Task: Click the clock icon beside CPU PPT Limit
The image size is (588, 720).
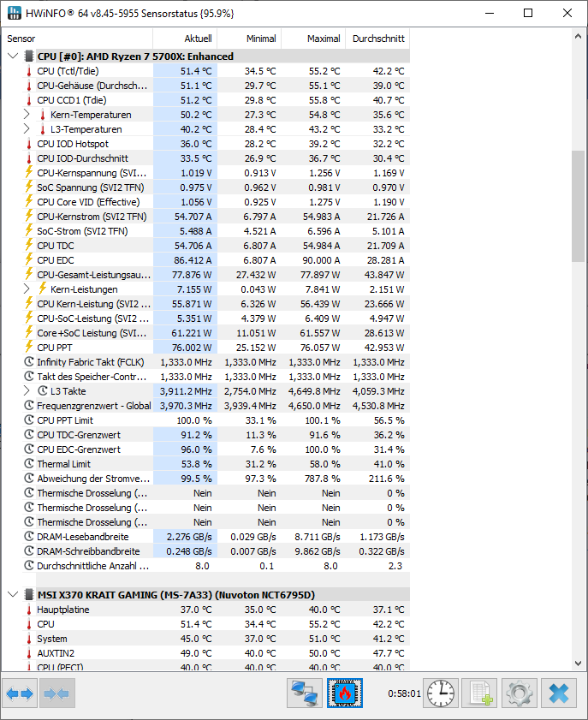Action: (29, 420)
